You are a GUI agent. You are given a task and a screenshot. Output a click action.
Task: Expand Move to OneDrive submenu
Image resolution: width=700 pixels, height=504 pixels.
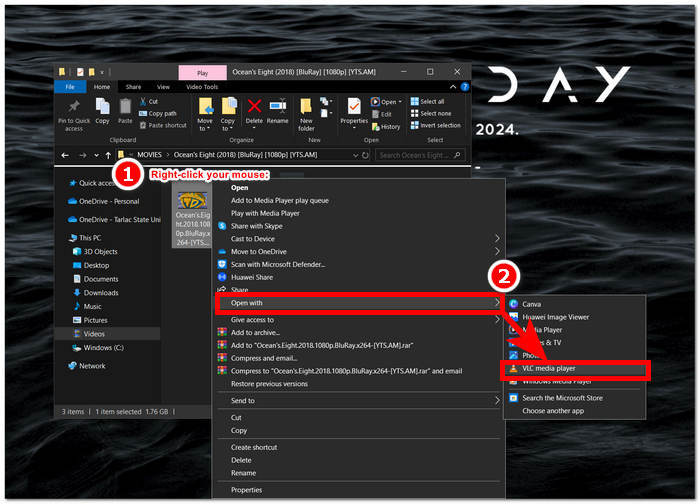click(x=358, y=252)
